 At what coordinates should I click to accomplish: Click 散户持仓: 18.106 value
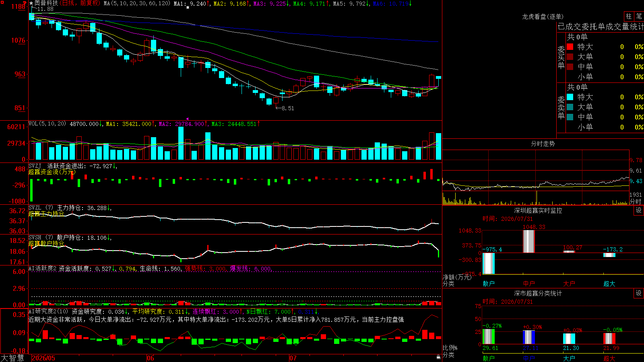pyautogui.click(x=83, y=238)
